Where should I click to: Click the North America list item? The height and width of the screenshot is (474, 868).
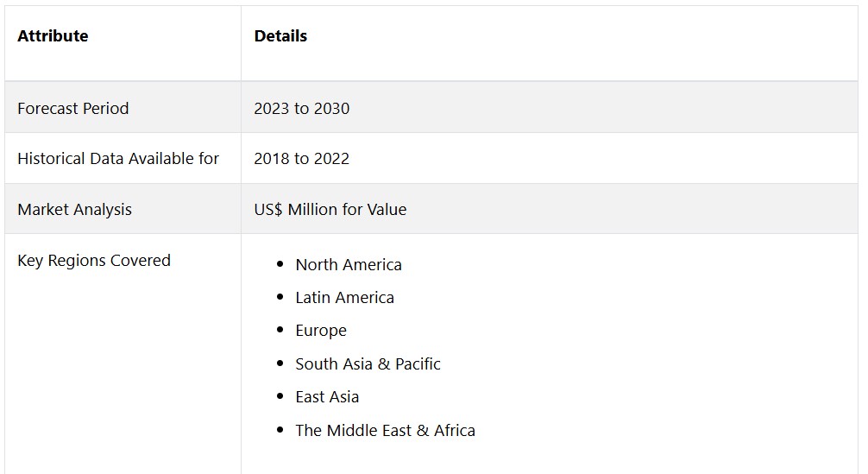(x=349, y=265)
